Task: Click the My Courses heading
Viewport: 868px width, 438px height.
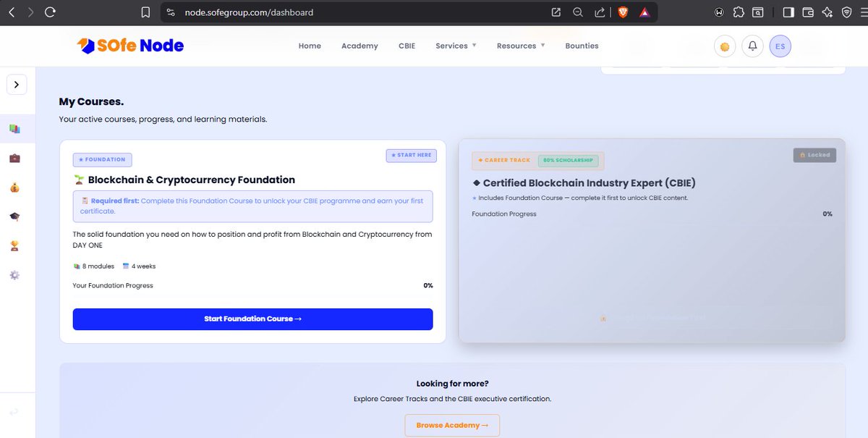Action: point(91,102)
